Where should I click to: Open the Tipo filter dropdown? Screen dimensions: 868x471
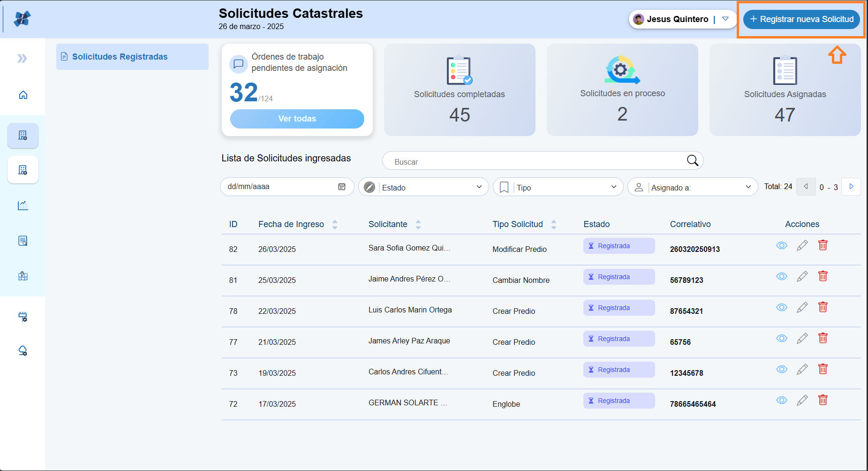[x=558, y=187]
